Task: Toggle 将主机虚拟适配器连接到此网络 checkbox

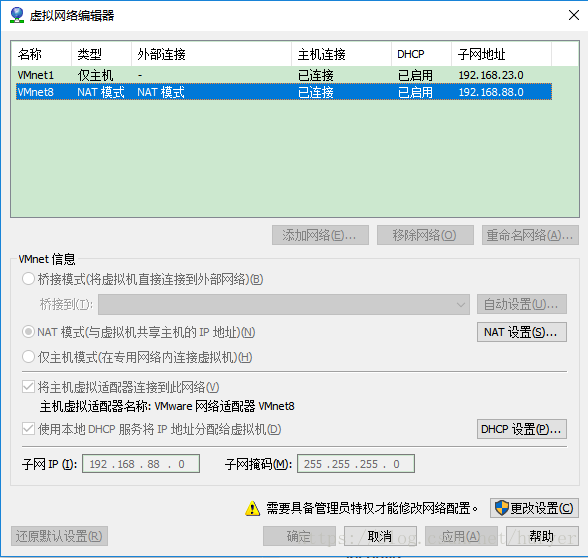Action: click(x=28, y=387)
